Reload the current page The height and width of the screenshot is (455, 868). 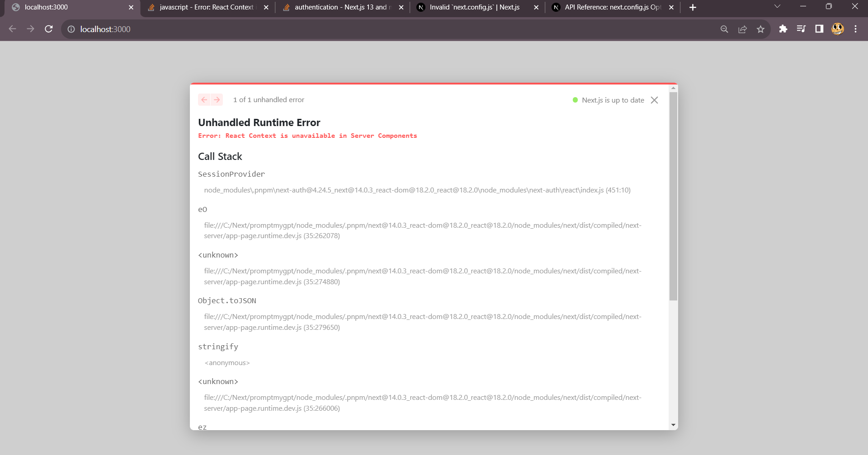click(x=49, y=29)
